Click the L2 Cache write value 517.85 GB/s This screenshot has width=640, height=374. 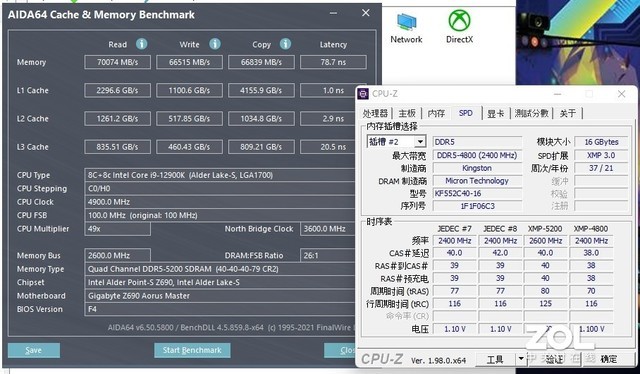click(x=189, y=119)
